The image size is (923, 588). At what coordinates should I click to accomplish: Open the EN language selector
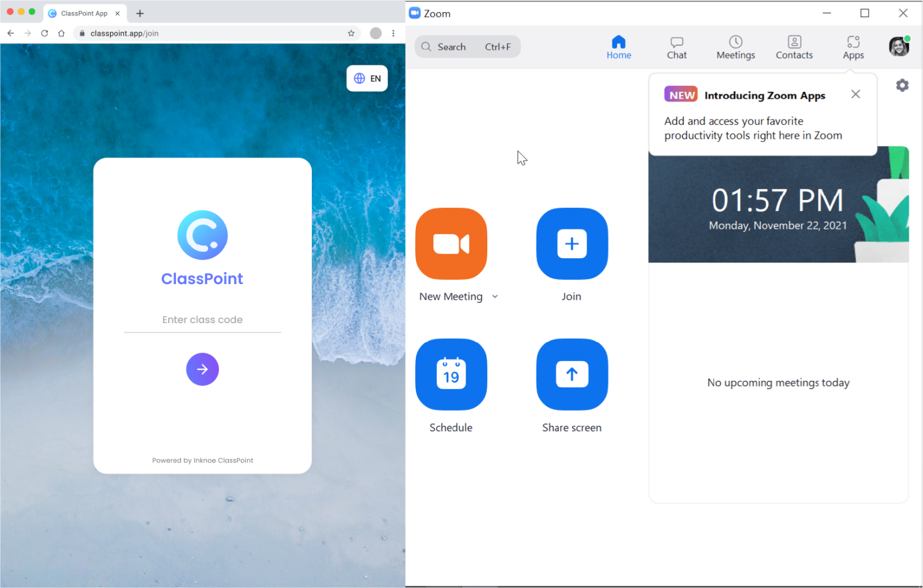point(367,78)
